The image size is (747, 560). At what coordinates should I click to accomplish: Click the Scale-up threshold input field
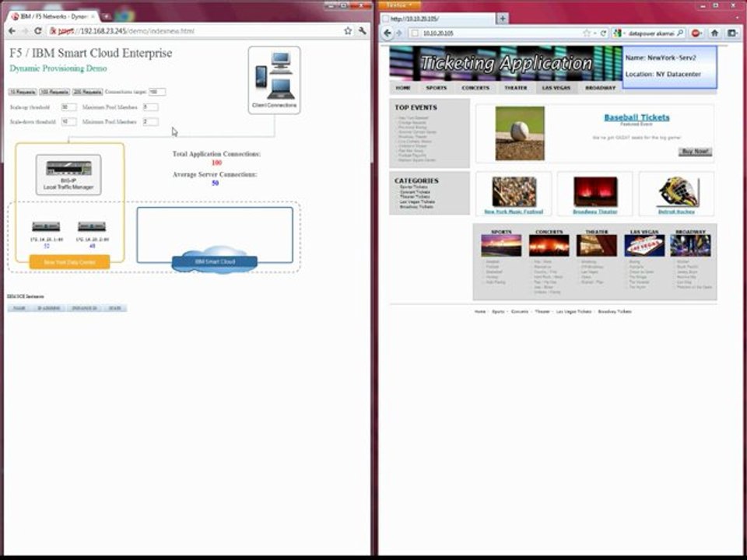[68, 107]
